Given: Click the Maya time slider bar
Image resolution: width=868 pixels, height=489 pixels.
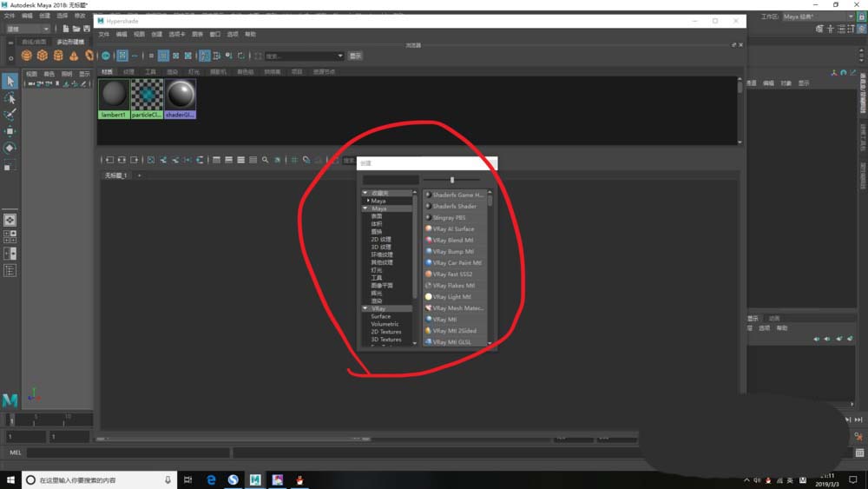Looking at the screenshot, I should [x=49, y=420].
